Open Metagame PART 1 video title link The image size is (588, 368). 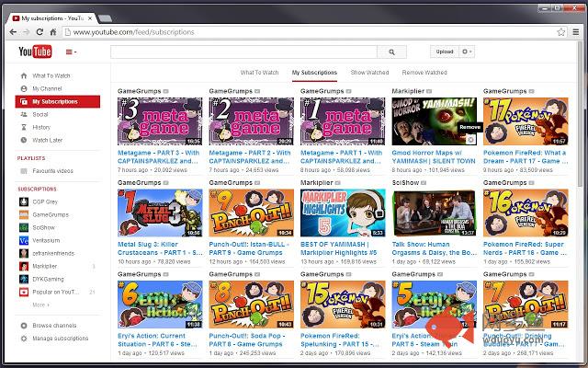coord(341,157)
